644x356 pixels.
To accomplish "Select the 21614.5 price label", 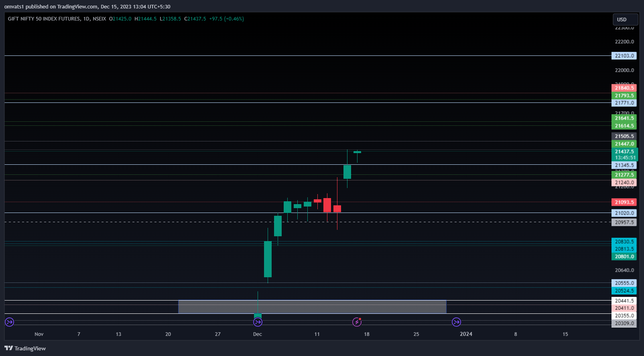I will point(624,126).
